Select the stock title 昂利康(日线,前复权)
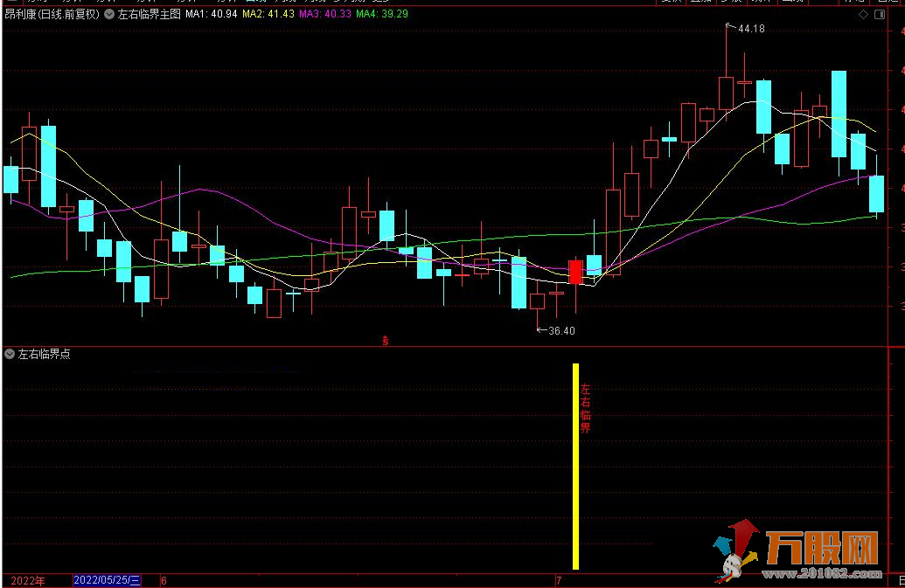 (52, 14)
